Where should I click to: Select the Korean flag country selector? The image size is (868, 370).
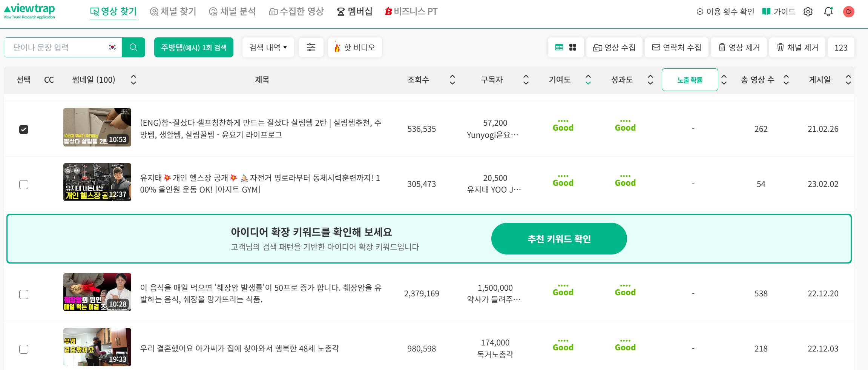(112, 47)
